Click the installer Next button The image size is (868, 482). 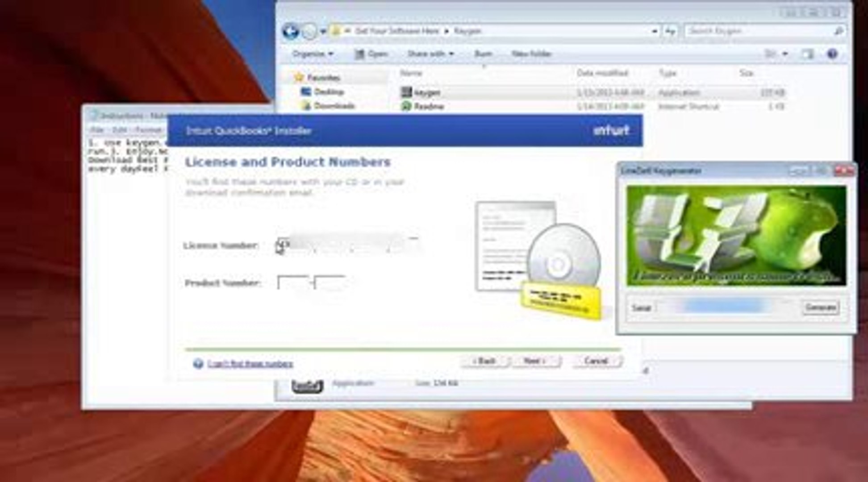(536, 361)
